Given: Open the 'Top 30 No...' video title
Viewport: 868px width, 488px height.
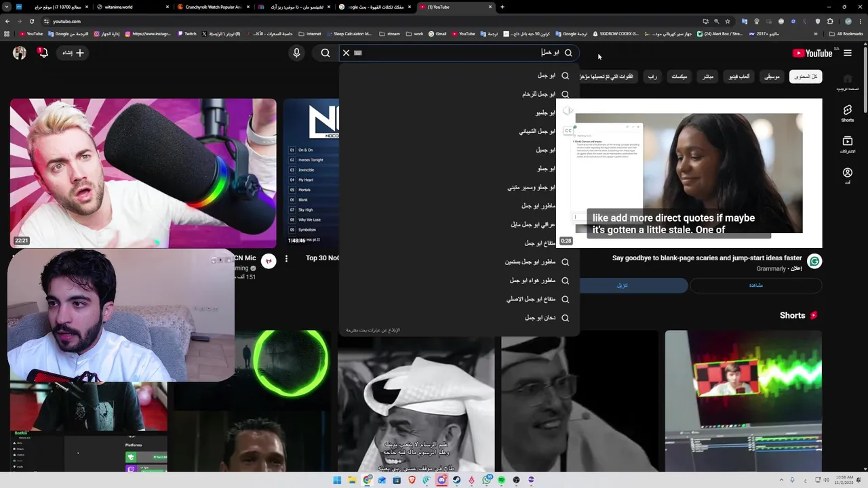Looking at the screenshot, I should click(322, 258).
